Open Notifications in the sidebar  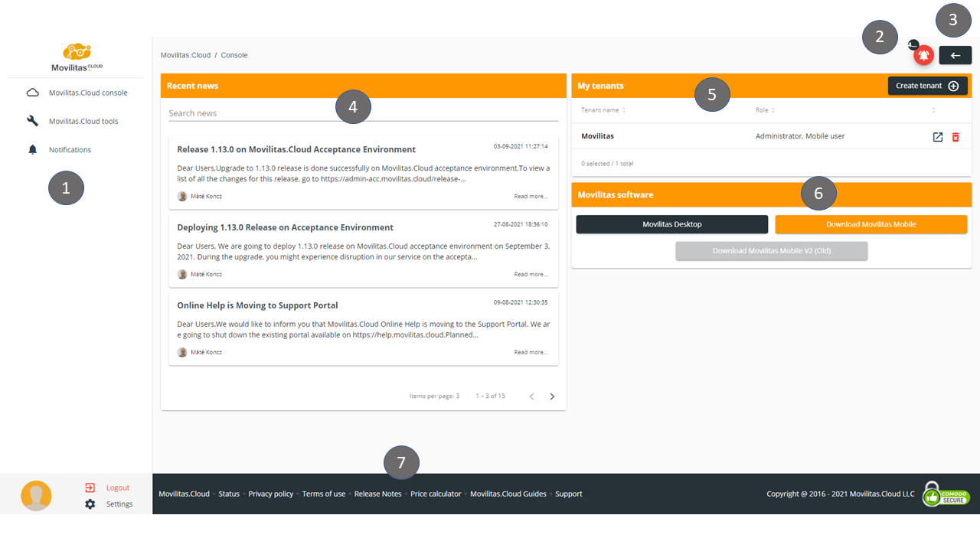tap(70, 150)
